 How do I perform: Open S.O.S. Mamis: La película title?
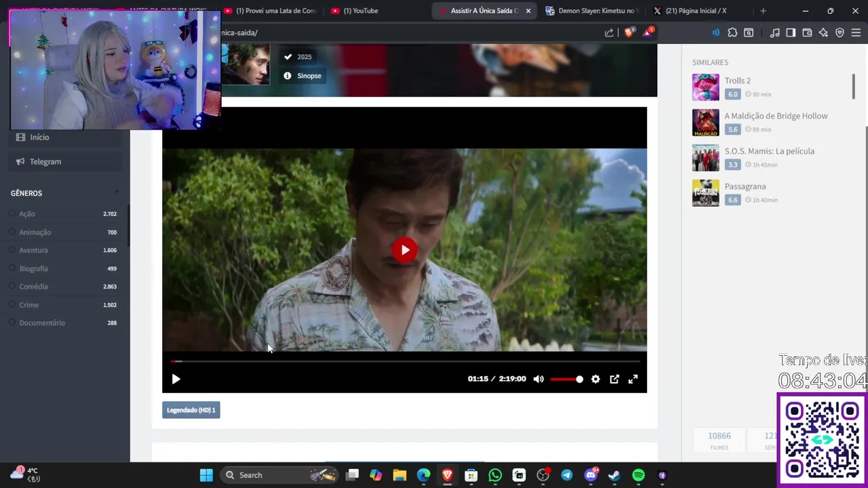(769, 151)
